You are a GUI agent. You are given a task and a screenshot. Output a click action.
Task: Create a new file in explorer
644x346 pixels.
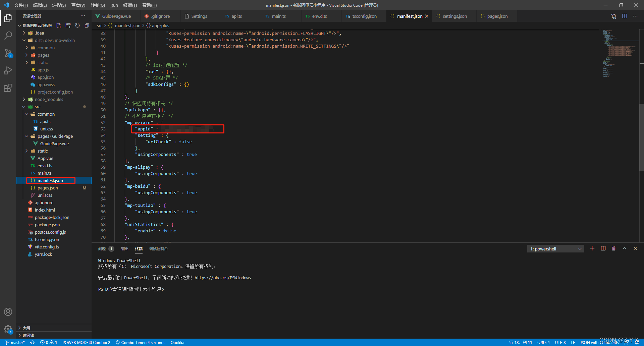59,25
